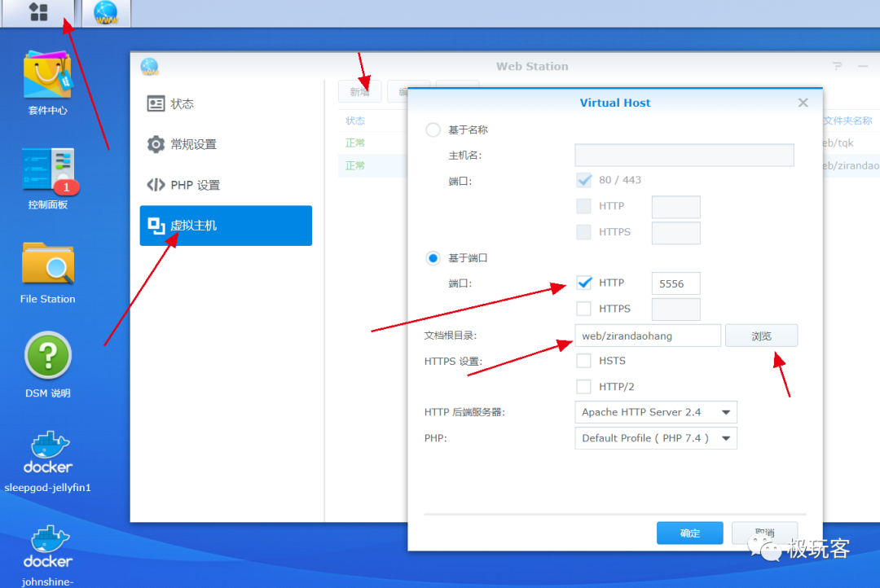Select 虚拟主机 virtual host sidebar item
Viewport: 880px width, 588px height.
pos(226,226)
